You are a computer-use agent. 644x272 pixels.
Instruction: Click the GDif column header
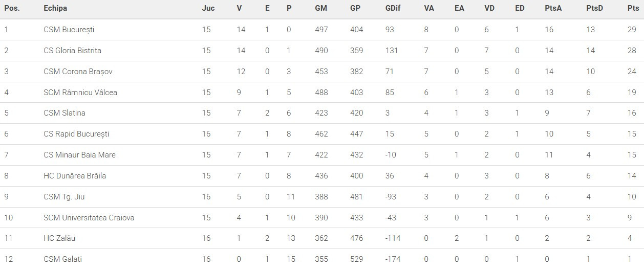393,8
